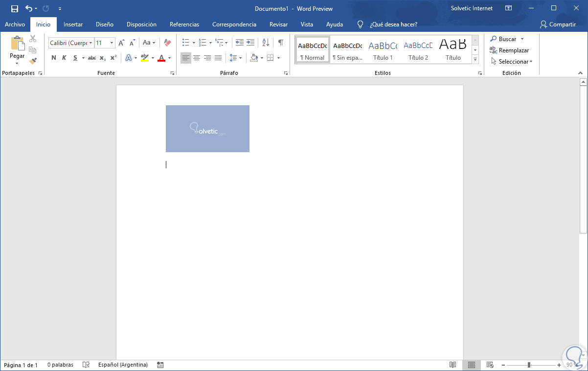The width and height of the screenshot is (588, 371).
Task: Apply yellow text highlight color
Action: [x=144, y=58]
